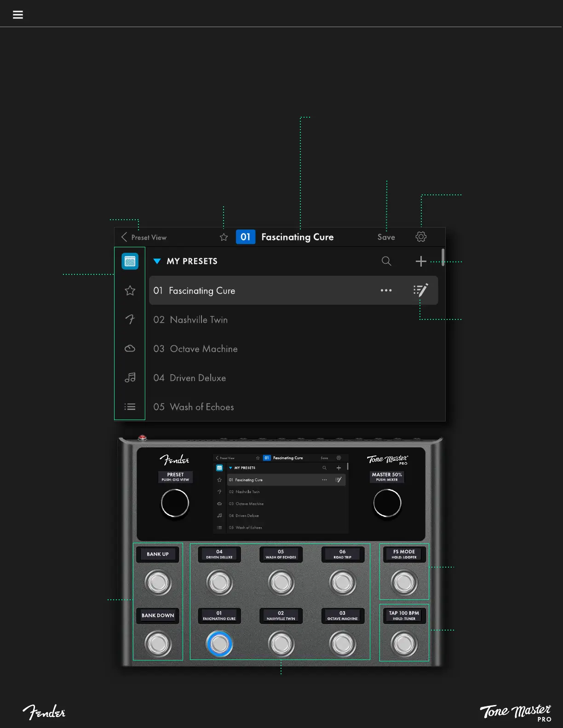Collapse the MY PRESETS list triangle
563x728 pixels.
[x=157, y=261]
